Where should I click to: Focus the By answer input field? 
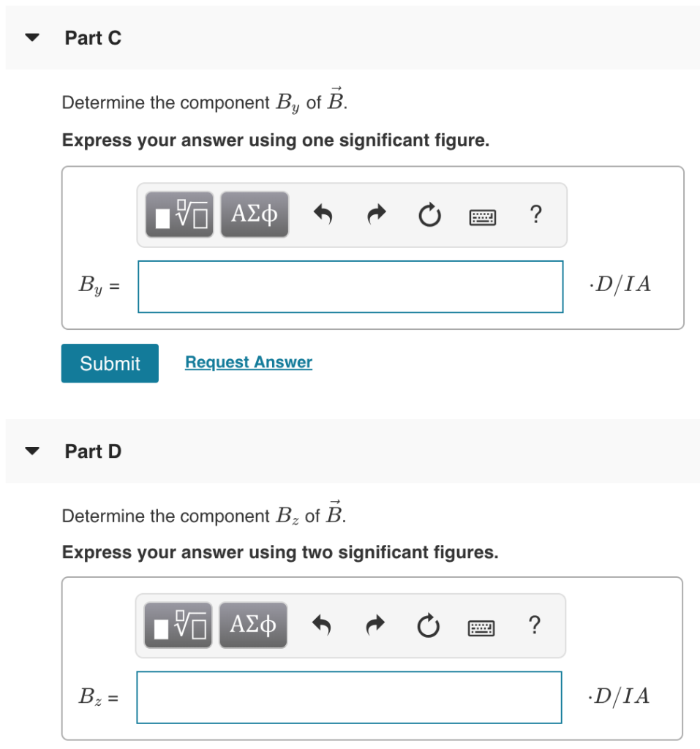tap(350, 287)
